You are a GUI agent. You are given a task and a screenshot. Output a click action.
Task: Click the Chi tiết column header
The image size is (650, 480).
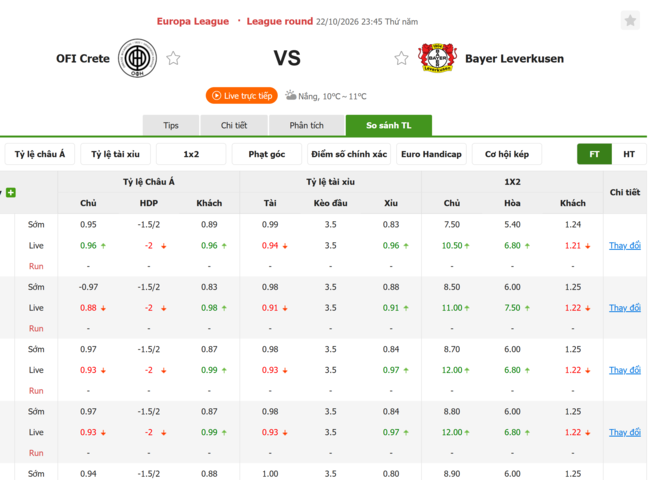click(x=625, y=192)
